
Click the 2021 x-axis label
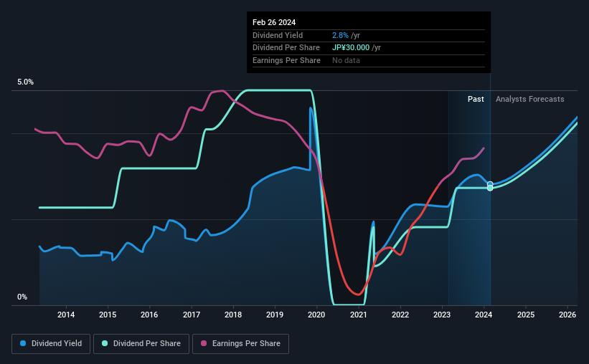pos(359,315)
